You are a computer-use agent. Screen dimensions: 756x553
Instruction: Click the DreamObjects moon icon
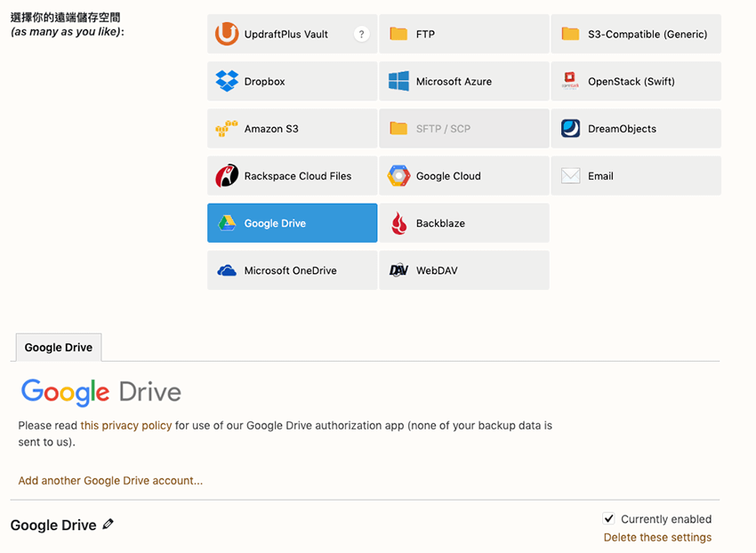570,128
